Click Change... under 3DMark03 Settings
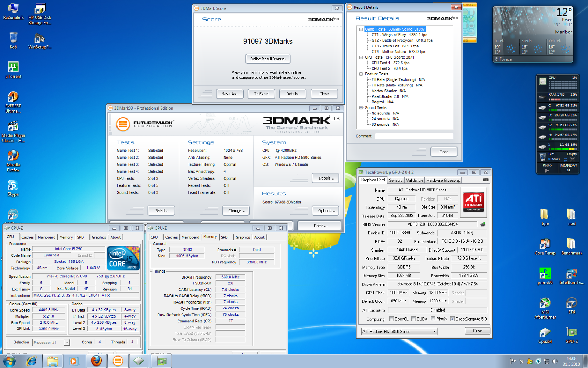This screenshot has height=368, width=588. tap(236, 210)
